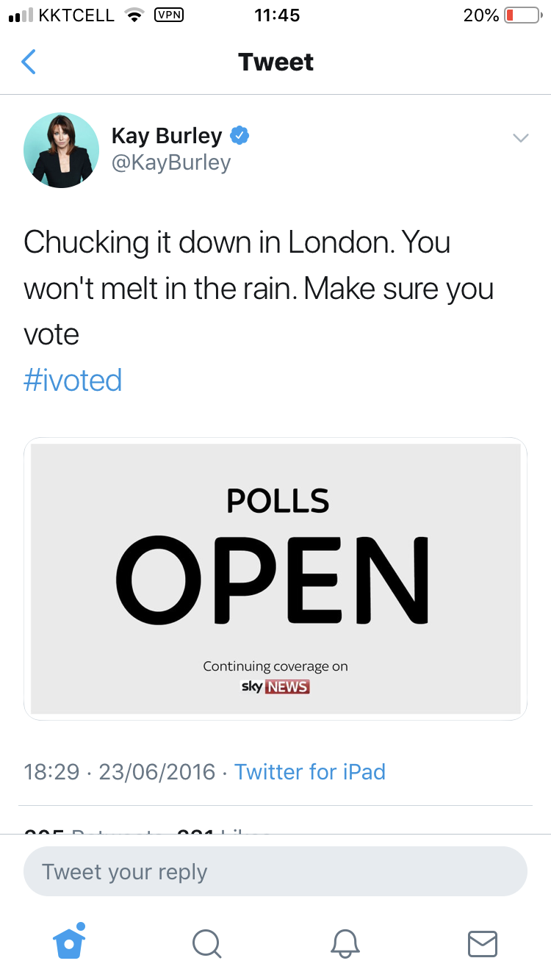The width and height of the screenshot is (551, 980).
Task: Tap the Kay Burley display name
Action: click(x=167, y=136)
